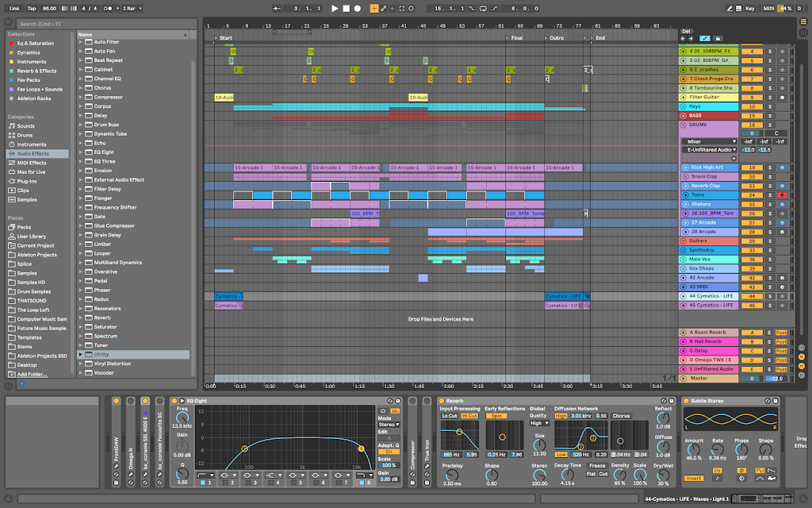Click the Key map mode button
This screenshot has height=508, width=812.
(750, 8)
